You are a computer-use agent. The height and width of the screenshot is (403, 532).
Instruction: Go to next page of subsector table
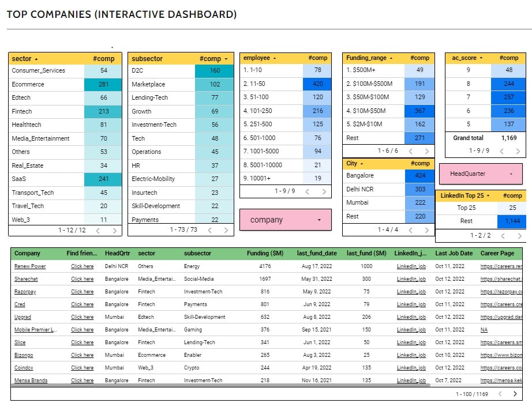tap(226, 230)
